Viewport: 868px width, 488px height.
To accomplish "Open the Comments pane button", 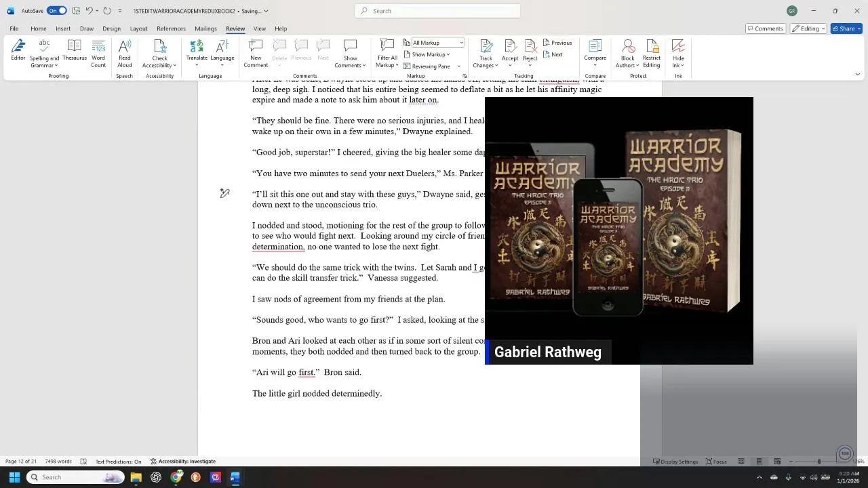I will [765, 28].
